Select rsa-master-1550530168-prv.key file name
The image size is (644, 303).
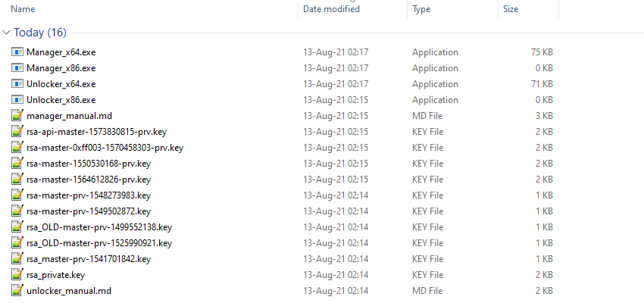tap(88, 164)
